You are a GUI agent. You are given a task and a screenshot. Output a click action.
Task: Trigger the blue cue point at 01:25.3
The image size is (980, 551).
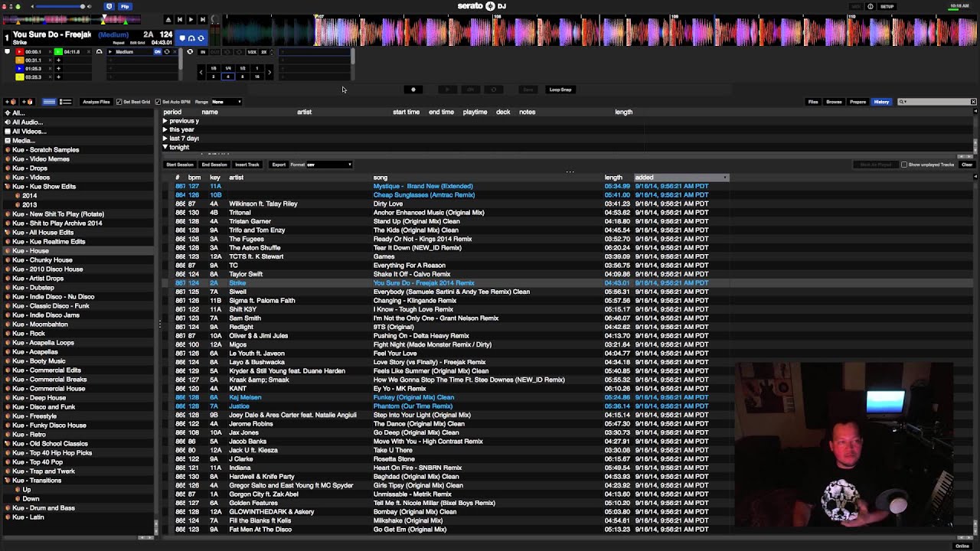pyautogui.click(x=20, y=69)
